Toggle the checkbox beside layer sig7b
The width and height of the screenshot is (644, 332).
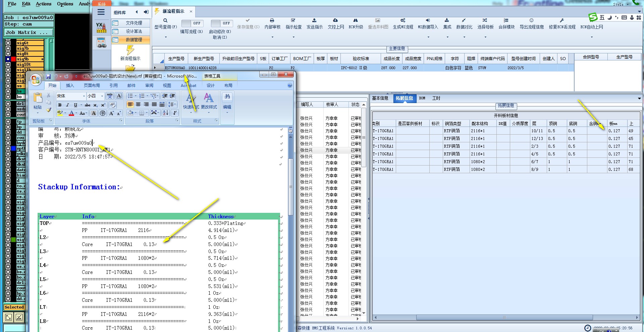pyautogui.click(x=8, y=48)
